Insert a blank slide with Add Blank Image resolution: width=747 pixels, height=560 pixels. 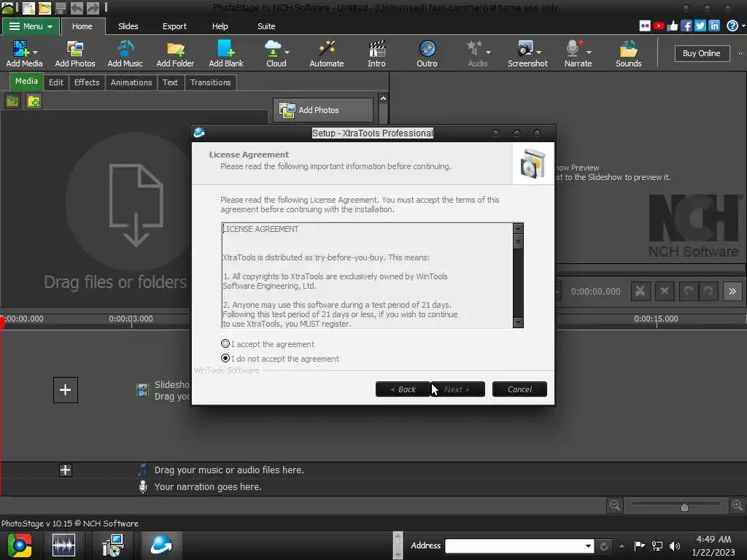[226, 49]
